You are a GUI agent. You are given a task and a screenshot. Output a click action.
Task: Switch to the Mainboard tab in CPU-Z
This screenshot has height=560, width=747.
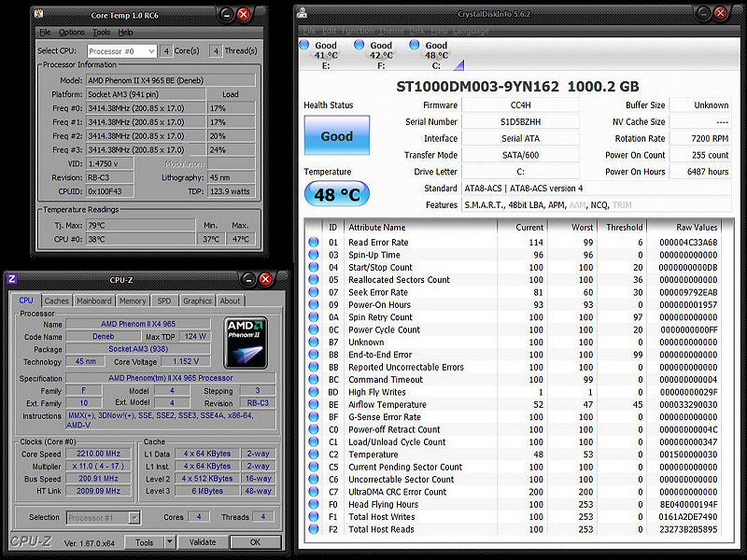[x=93, y=301]
